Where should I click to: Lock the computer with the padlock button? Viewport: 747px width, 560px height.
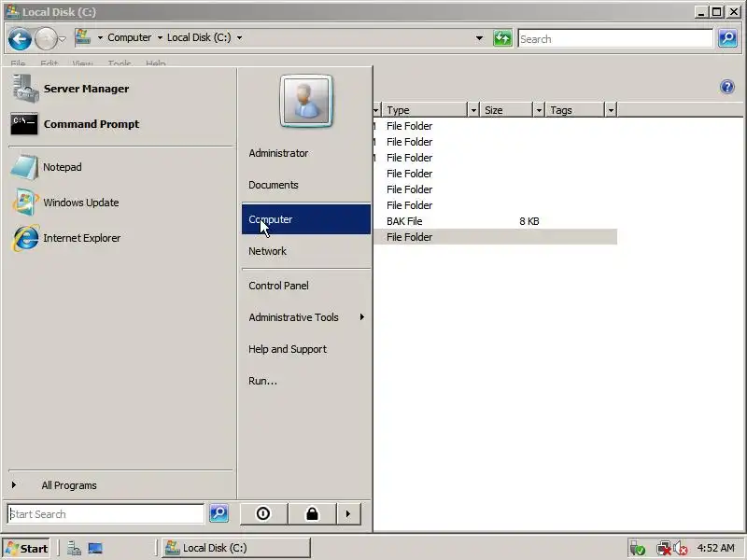(312, 513)
